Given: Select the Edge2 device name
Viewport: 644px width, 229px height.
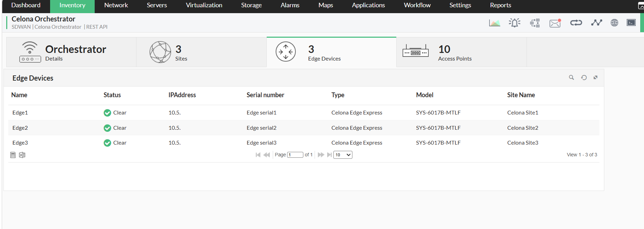Looking at the screenshot, I should [20, 128].
